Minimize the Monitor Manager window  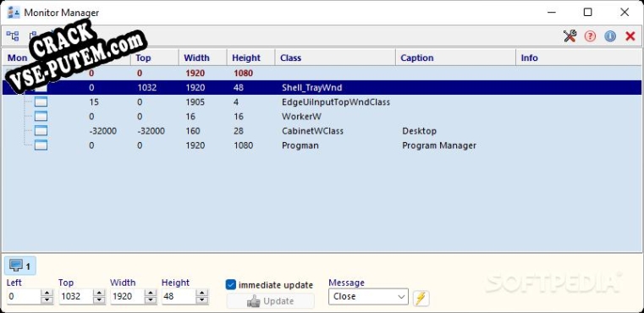pos(552,13)
